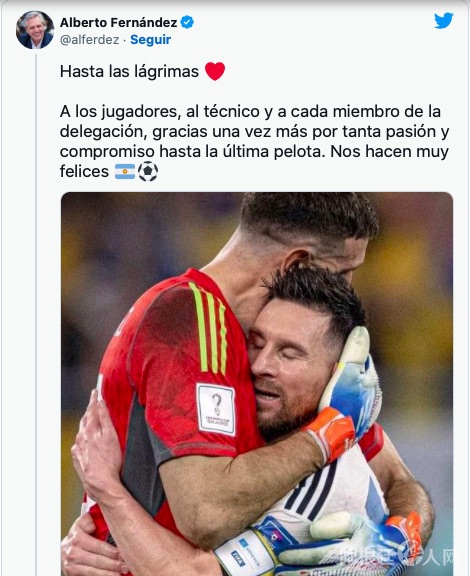Screen dimensions: 470x576
Task: Click the blue verified checkmark badge
Action: click(x=187, y=22)
